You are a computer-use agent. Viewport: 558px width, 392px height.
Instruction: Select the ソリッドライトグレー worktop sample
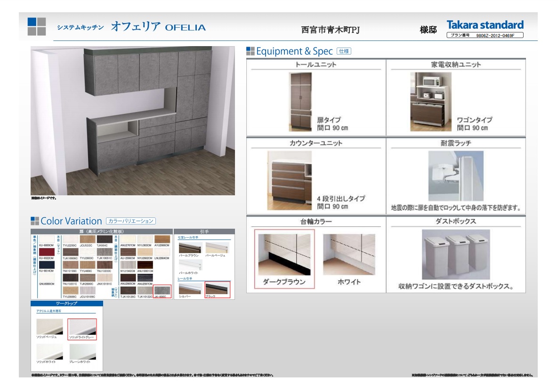click(82, 329)
